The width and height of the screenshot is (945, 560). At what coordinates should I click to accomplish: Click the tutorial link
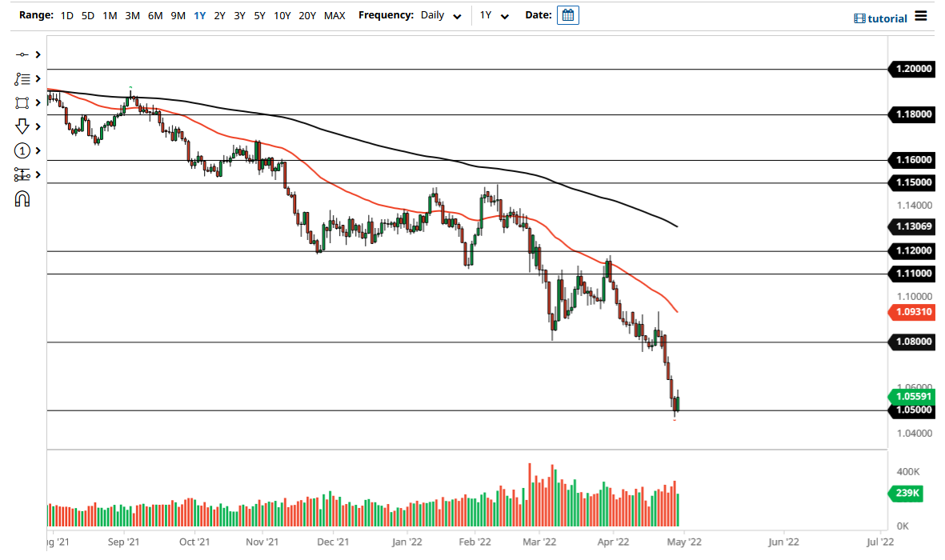click(880, 18)
